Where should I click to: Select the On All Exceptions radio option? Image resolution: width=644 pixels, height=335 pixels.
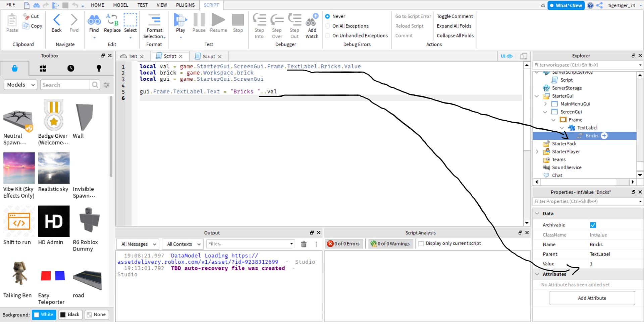tap(328, 26)
